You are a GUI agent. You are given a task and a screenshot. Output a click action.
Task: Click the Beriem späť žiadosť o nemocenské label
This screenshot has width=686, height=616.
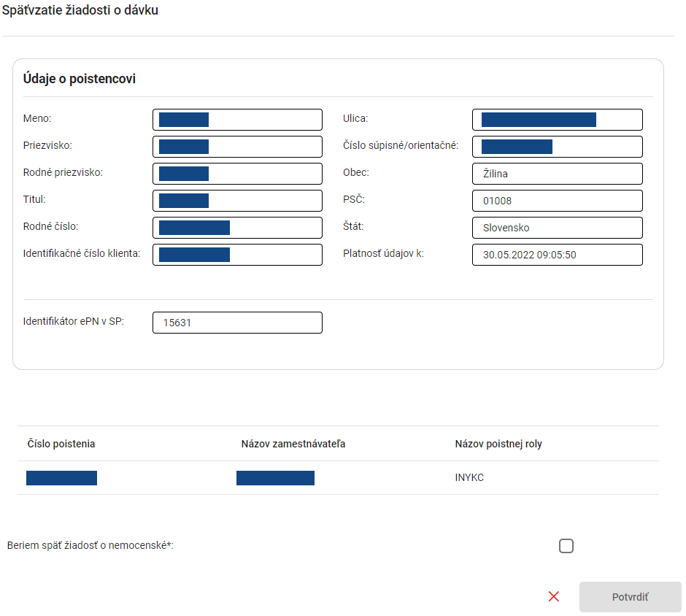90,545
